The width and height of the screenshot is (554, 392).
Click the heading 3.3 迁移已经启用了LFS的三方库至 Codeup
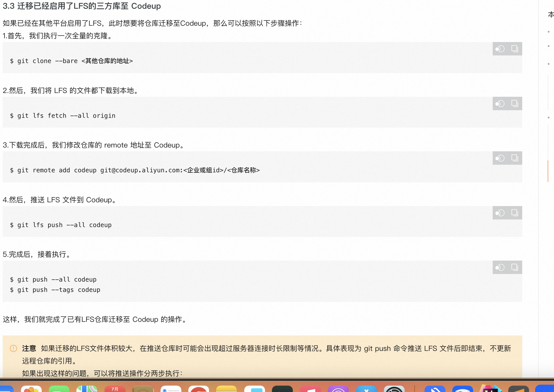coord(82,6)
